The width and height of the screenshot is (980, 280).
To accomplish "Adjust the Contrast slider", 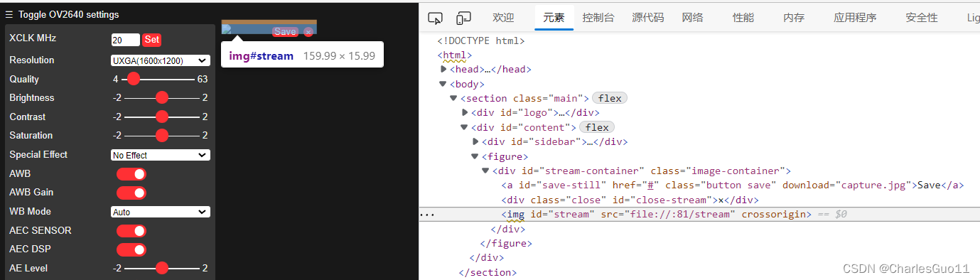I will pos(161,117).
